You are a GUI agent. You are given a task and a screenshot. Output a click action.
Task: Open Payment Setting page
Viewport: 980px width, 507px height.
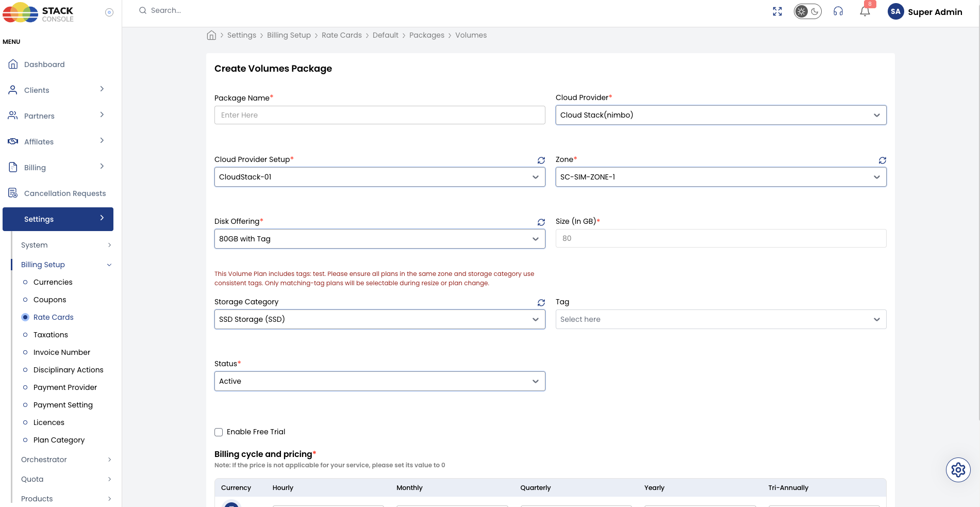[x=63, y=405]
